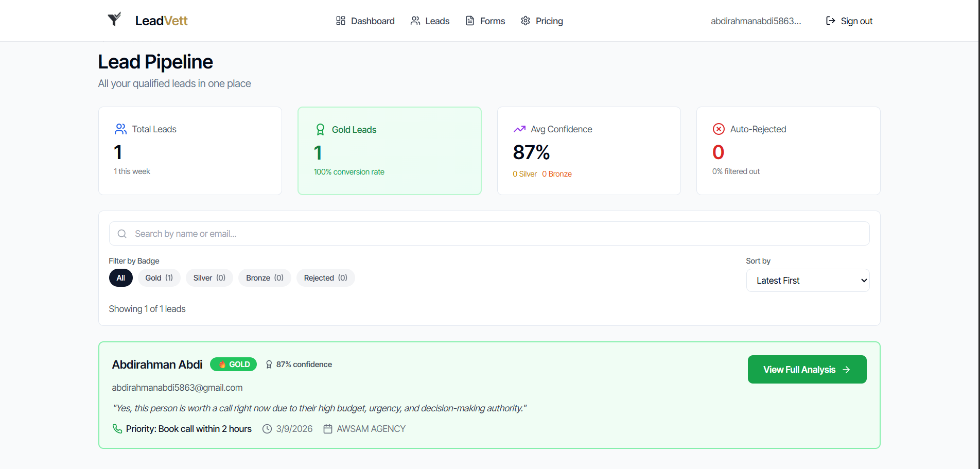Switch to the Leads section
The width and height of the screenshot is (980, 469).
click(436, 21)
